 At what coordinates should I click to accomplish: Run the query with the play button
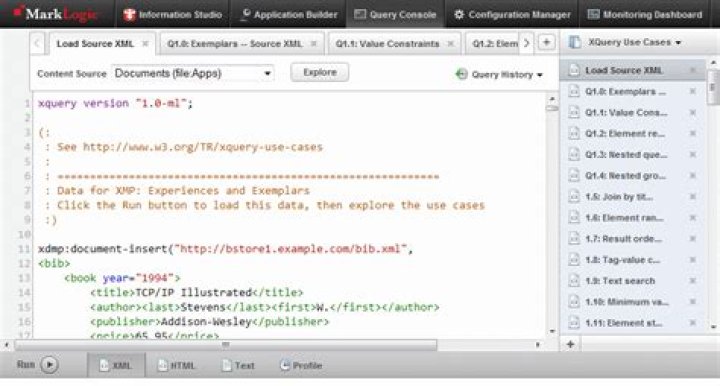coord(49,365)
